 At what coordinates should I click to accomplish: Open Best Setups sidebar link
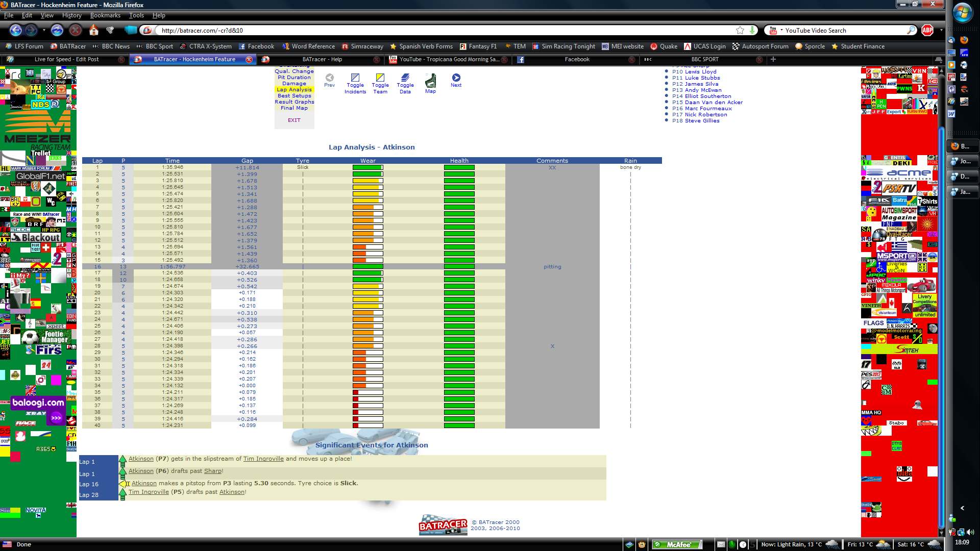tap(294, 96)
